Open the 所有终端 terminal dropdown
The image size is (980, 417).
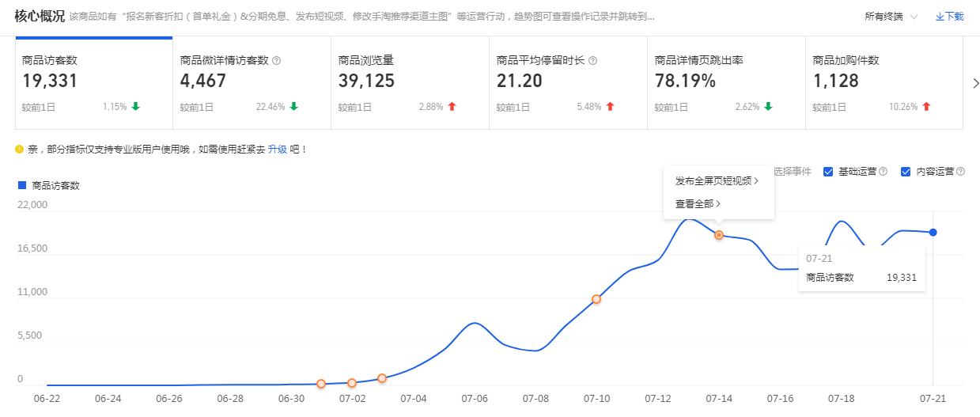pyautogui.click(x=891, y=16)
